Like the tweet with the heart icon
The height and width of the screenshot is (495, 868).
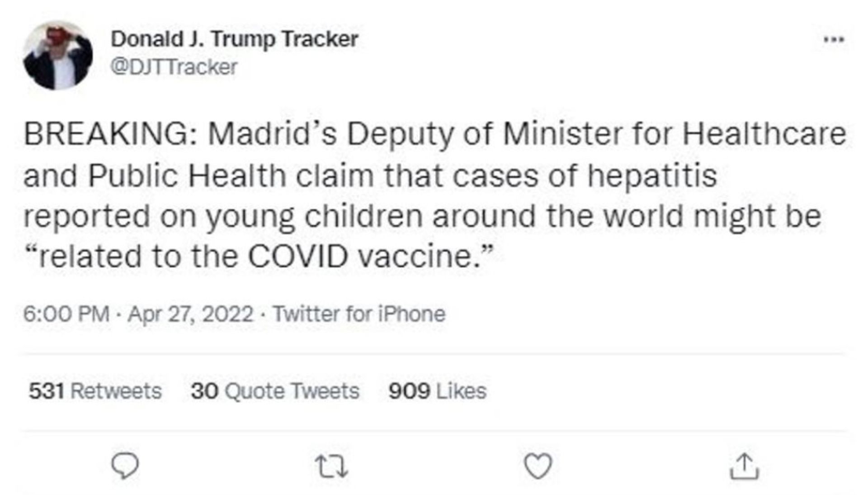538,466
